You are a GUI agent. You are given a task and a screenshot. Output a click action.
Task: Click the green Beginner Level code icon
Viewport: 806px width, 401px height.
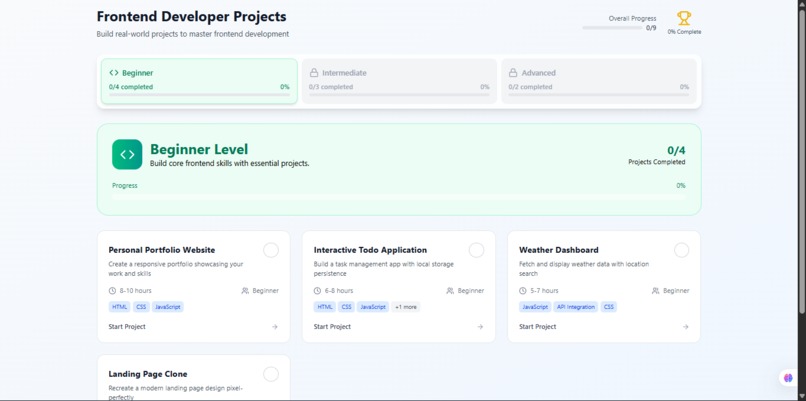tap(127, 154)
